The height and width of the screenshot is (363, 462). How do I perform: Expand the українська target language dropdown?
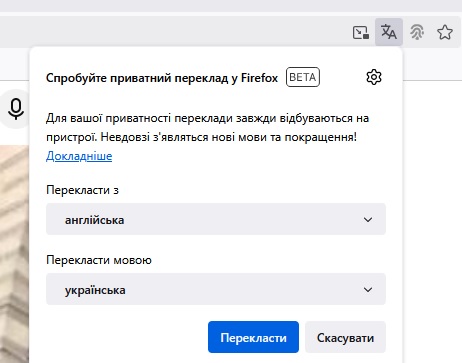point(216,289)
